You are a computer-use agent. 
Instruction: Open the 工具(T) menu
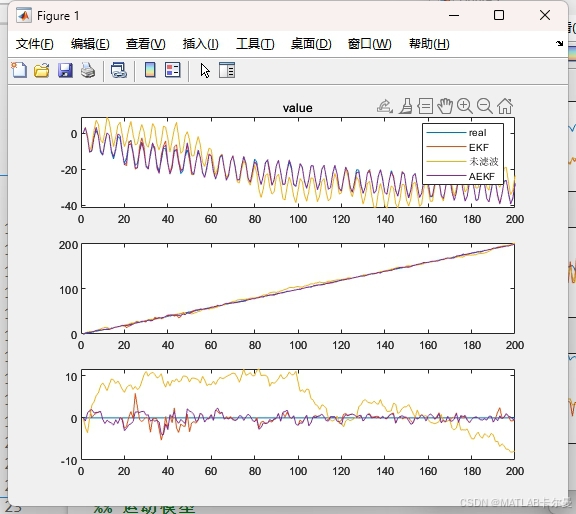click(255, 44)
